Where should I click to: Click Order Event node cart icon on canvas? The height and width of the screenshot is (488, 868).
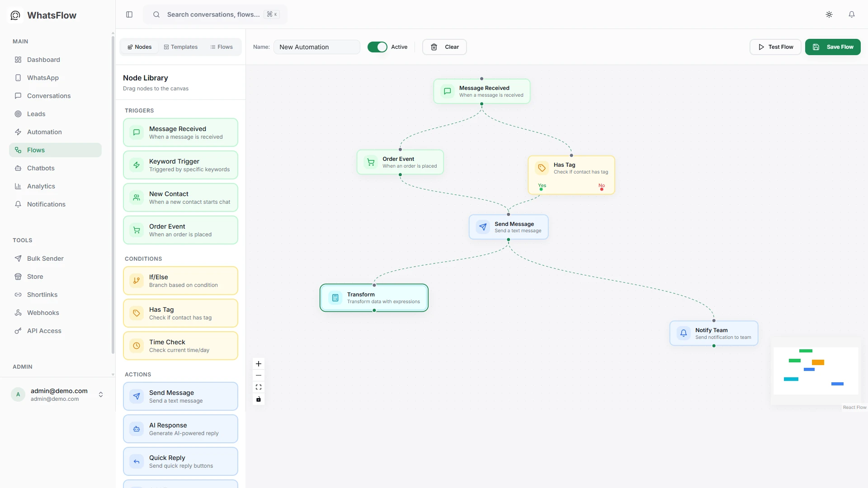(371, 162)
